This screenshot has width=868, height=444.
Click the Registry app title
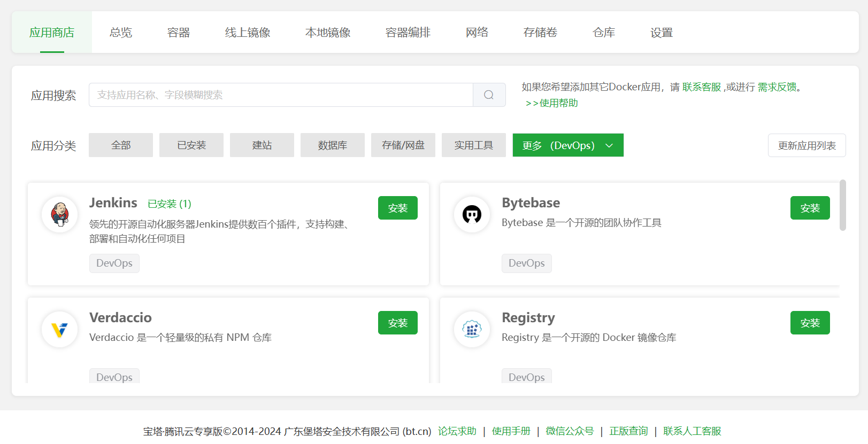(528, 318)
